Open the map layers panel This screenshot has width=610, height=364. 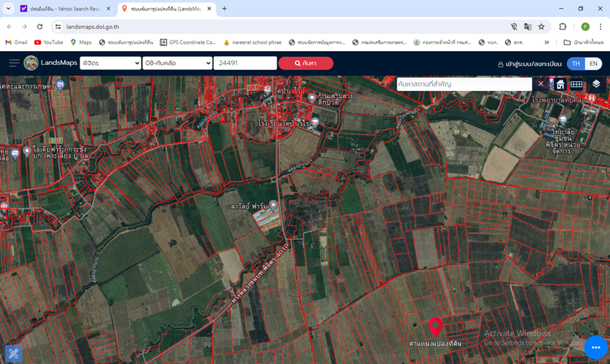point(596,84)
